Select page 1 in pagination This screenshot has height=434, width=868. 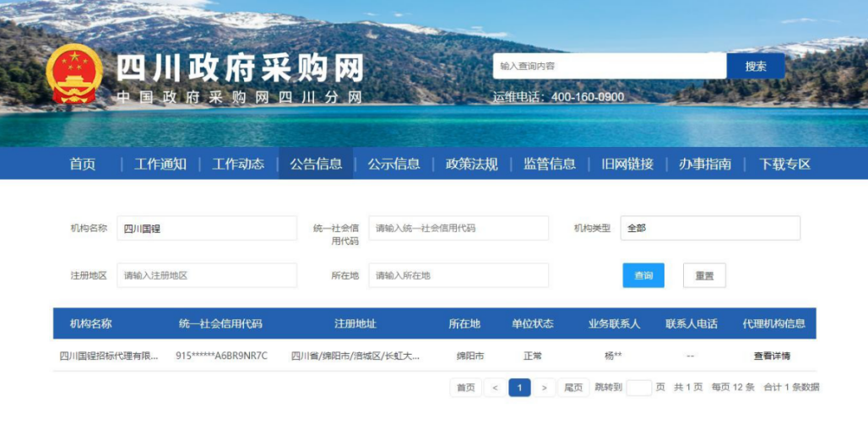coord(519,388)
